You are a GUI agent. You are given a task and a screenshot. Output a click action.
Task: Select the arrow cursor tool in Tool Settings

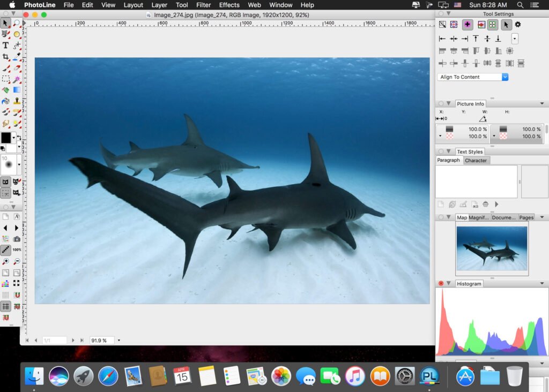[506, 25]
